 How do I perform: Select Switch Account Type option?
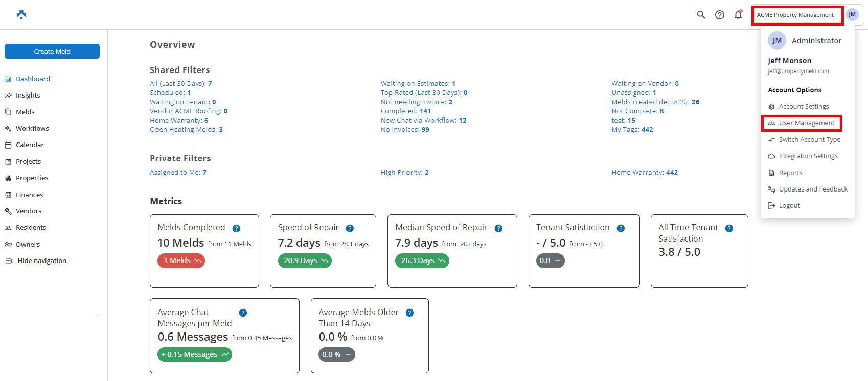click(809, 139)
